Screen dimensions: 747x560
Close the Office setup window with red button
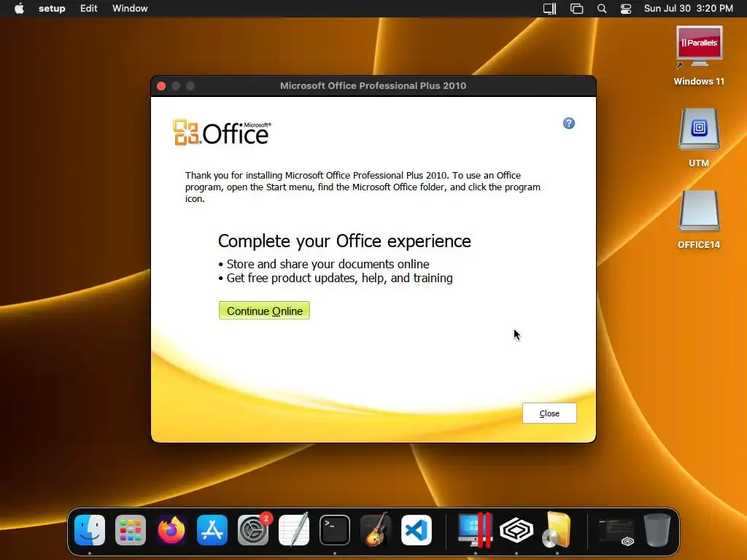point(161,86)
